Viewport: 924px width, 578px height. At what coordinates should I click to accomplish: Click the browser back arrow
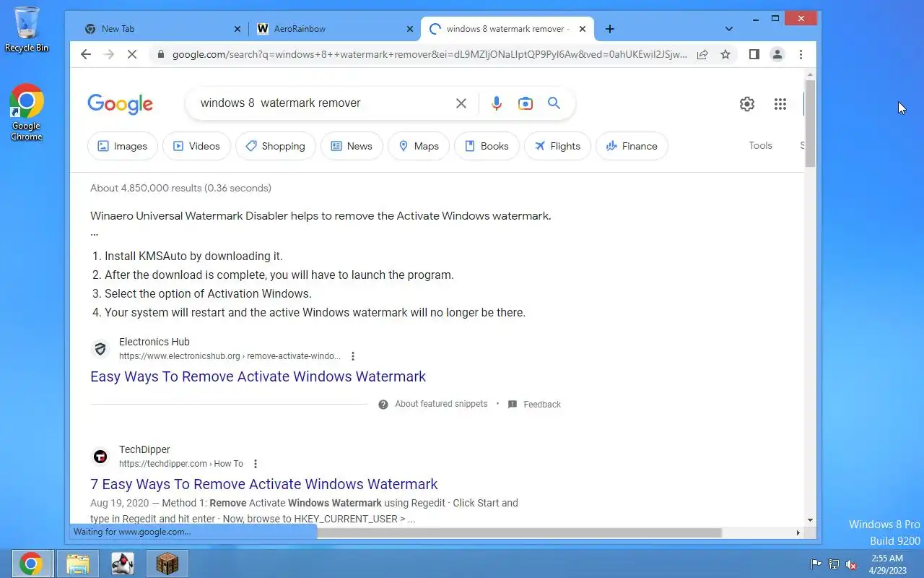tap(86, 54)
